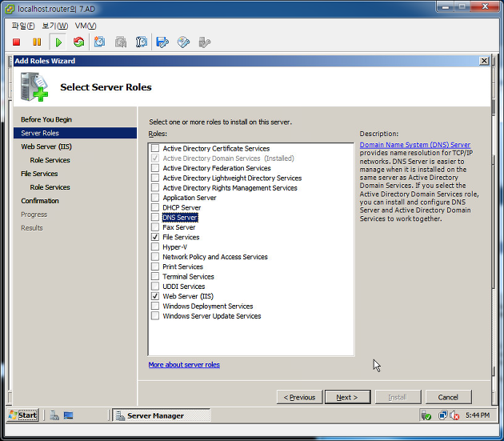Select Active Directory Domain Services (Installed) row
Screen dimensions: 504x441
228,158
